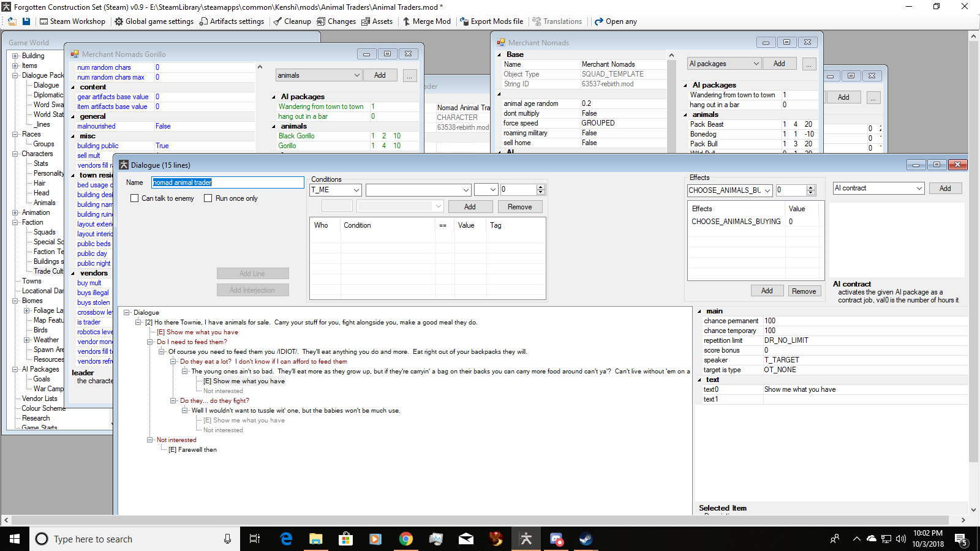
Task: Open Global game settings
Action: click(154, 21)
